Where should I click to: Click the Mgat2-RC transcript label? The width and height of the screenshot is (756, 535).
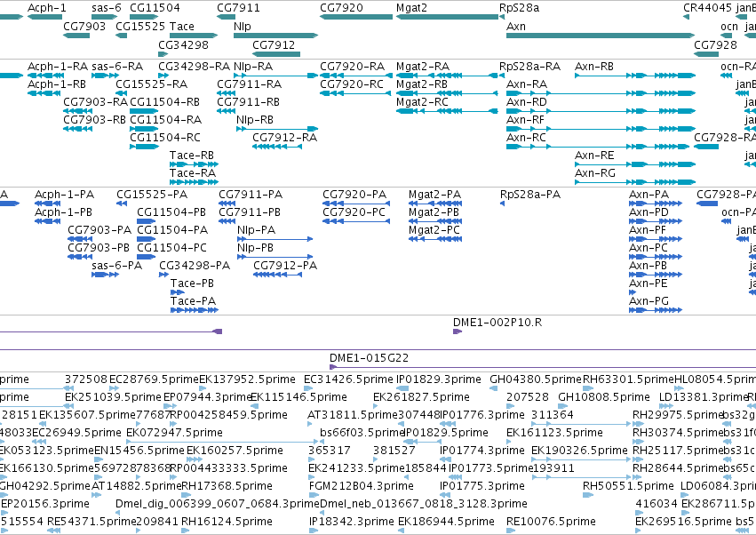[x=422, y=102]
